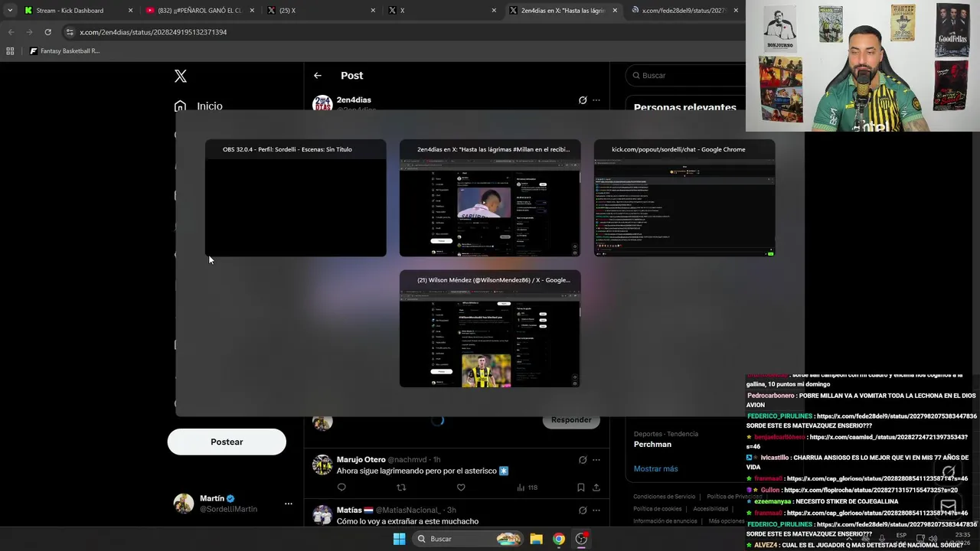This screenshot has height=551, width=980.
Task: Open Información de anuncios footer link
Action: click(665, 521)
